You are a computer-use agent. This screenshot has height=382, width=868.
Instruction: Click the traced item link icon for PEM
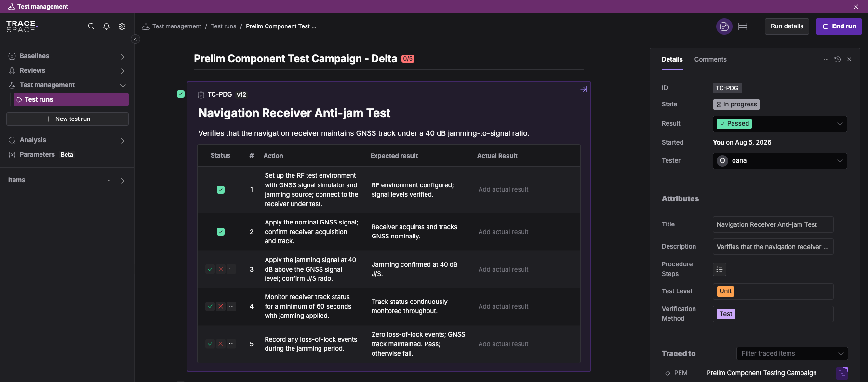tap(842, 373)
